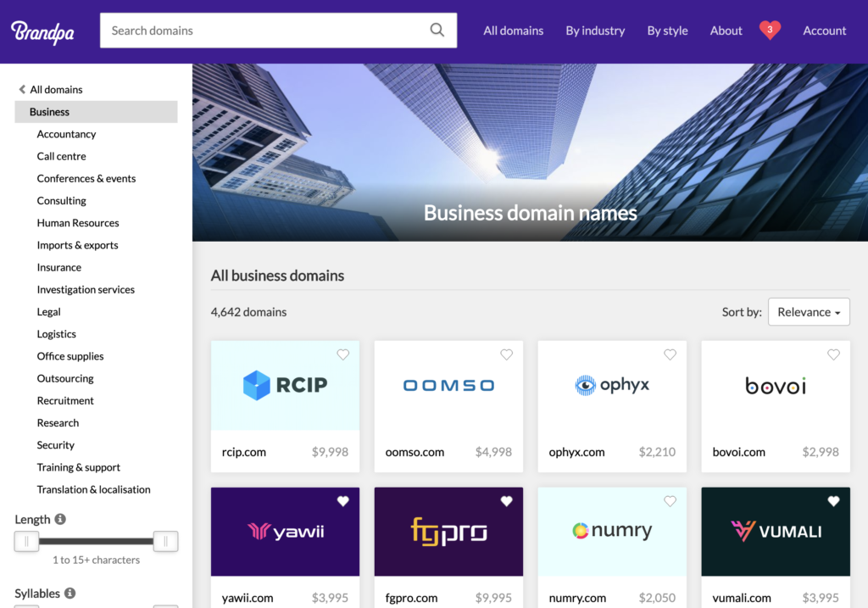The height and width of the screenshot is (608, 868).
Task: Click the left Length slider handle
Action: pos(26,541)
